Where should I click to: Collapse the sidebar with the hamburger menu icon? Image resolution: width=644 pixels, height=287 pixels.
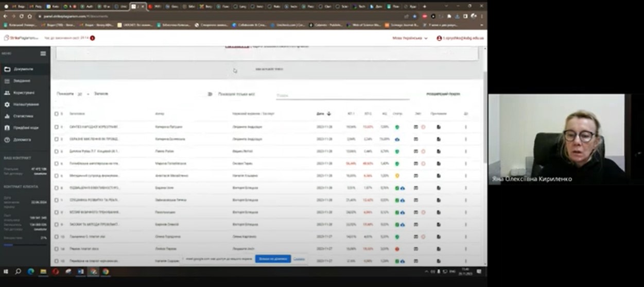pos(43,53)
